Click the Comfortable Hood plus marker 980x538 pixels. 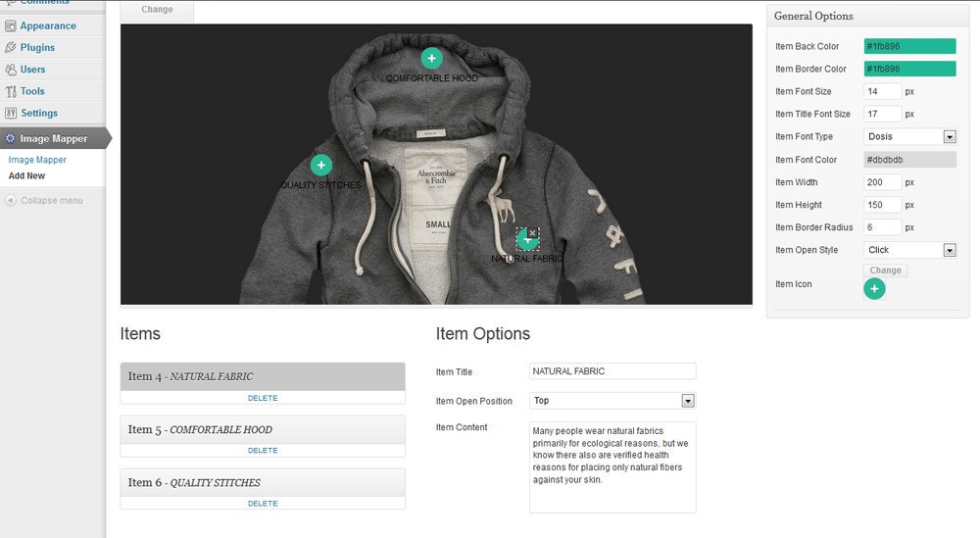[431, 59]
